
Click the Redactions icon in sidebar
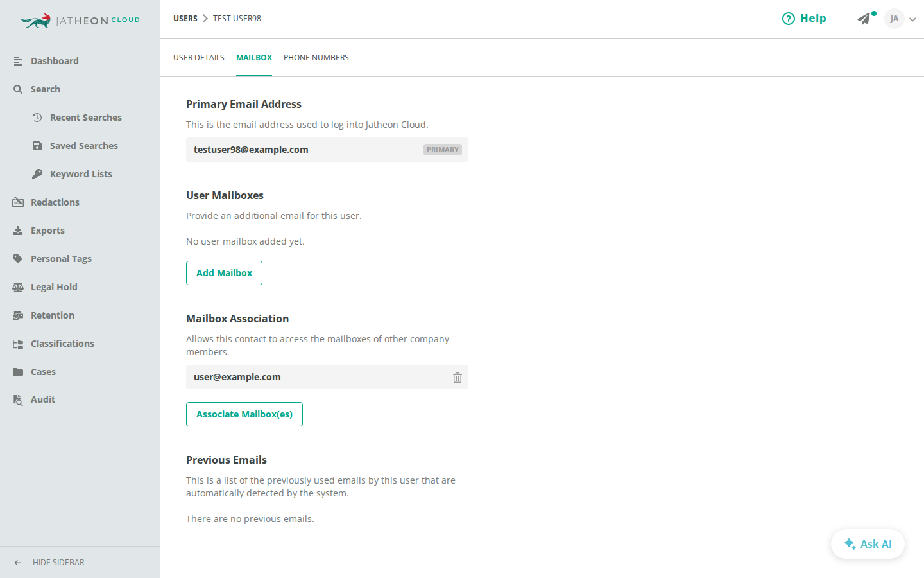[x=18, y=202]
